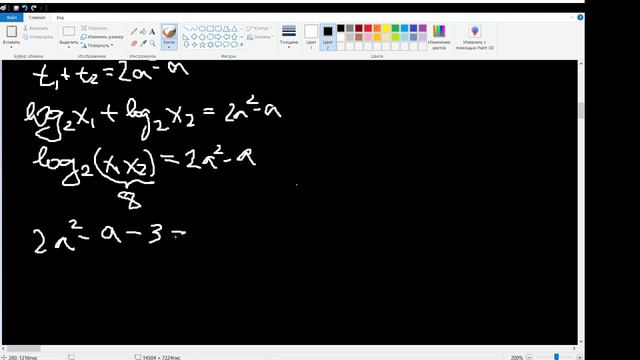Click the Select (Выделить) rectangle icon
The width and height of the screenshot is (640, 360).
pyautogui.click(x=69, y=31)
